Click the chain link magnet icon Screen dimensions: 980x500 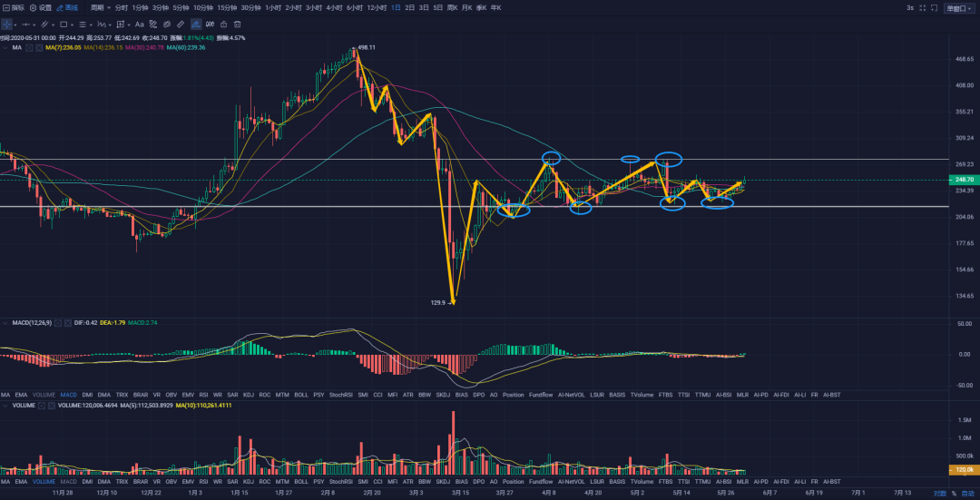pyautogui.click(x=167, y=25)
